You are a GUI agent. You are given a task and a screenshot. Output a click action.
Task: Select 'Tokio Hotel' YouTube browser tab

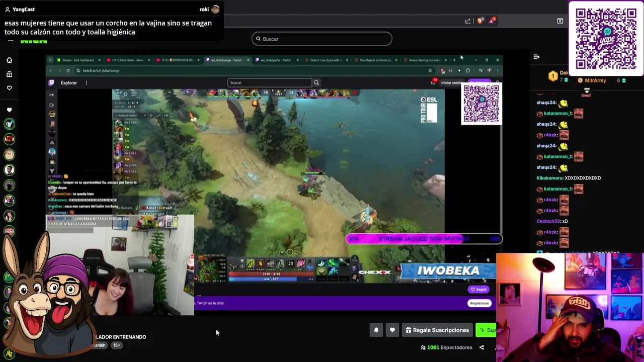pos(128,60)
